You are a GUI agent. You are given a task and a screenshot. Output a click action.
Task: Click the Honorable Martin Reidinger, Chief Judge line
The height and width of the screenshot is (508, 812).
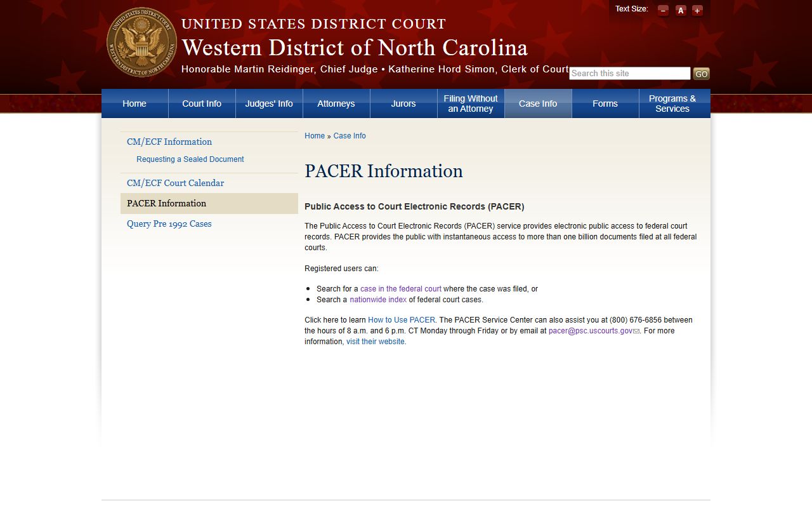375,69
